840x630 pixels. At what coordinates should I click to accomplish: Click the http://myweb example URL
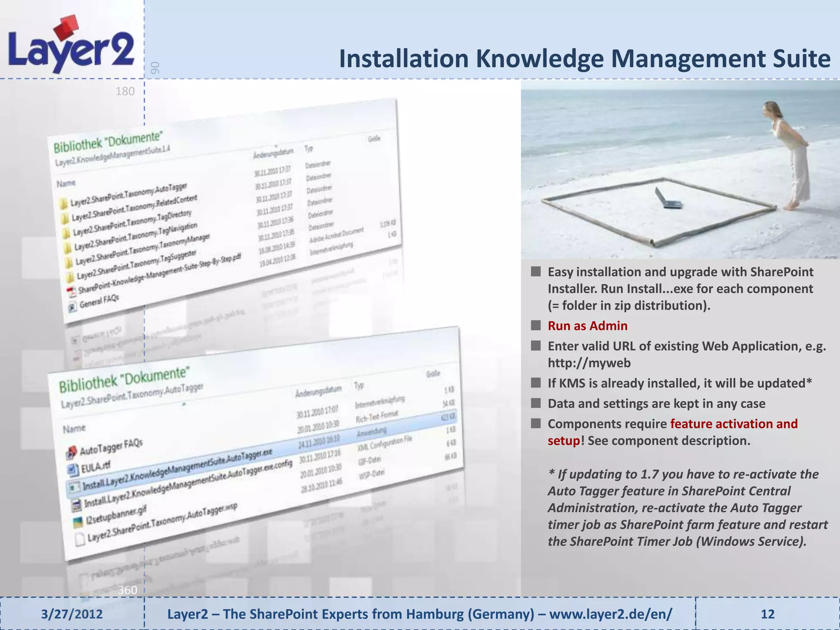(x=589, y=363)
